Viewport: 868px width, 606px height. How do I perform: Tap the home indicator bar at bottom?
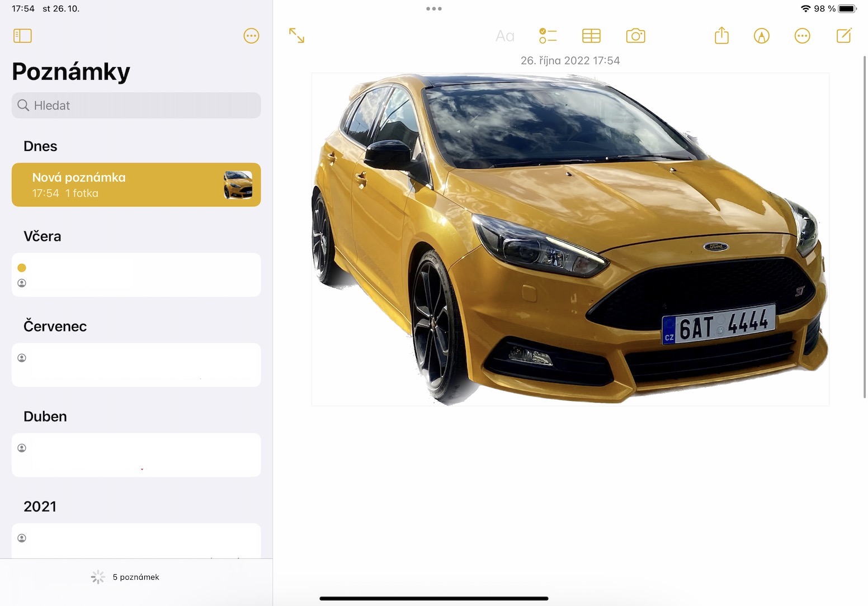tap(434, 598)
